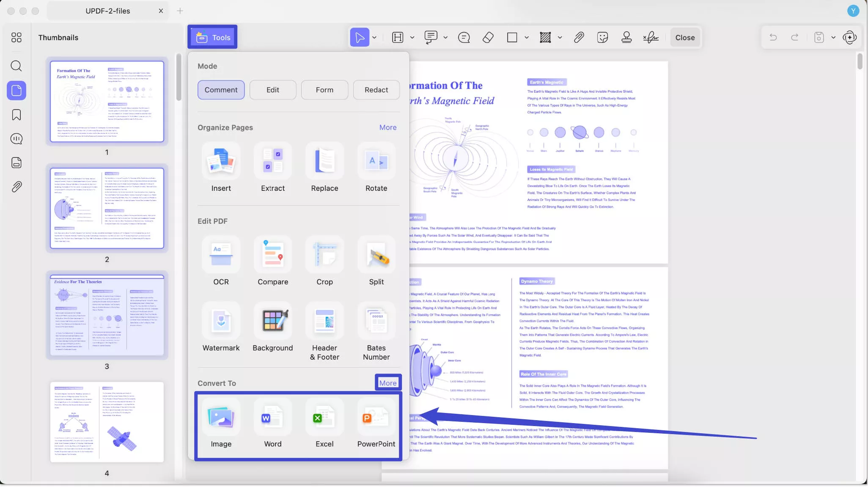This screenshot has width=868, height=487.
Task: Convert the PDF to Excel
Action: (324, 424)
